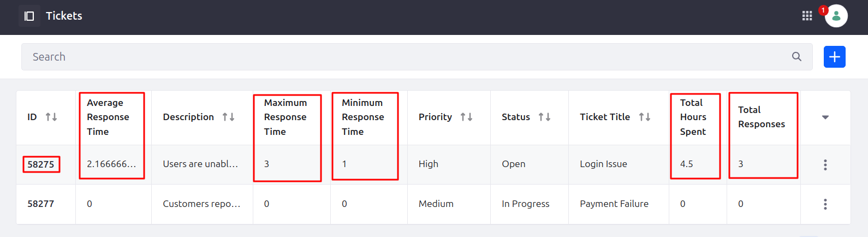Click the Total Hours Spent header
The image size is (868, 237).
[693, 117]
